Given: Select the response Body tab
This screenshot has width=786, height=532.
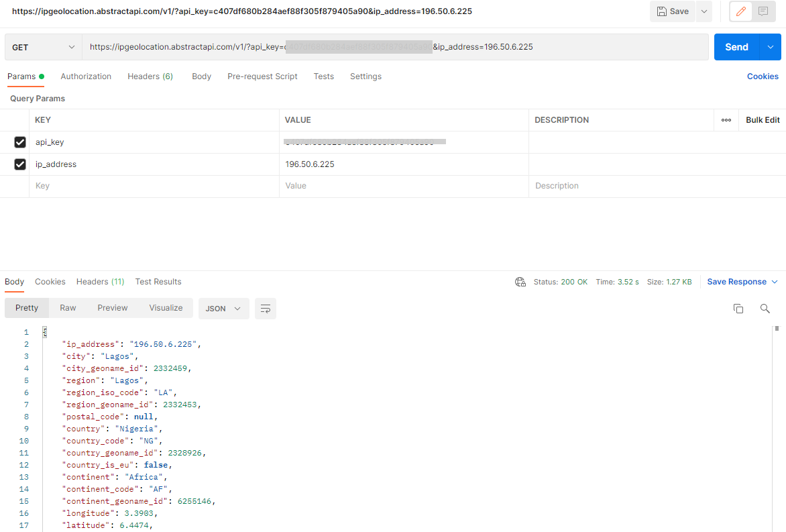Looking at the screenshot, I should click(x=15, y=282).
